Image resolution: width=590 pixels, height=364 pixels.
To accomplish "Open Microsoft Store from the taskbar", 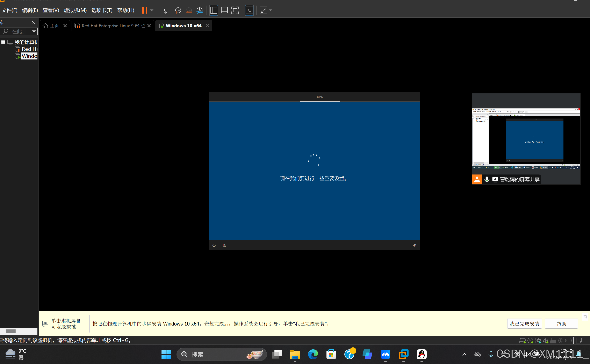I will point(331,354).
